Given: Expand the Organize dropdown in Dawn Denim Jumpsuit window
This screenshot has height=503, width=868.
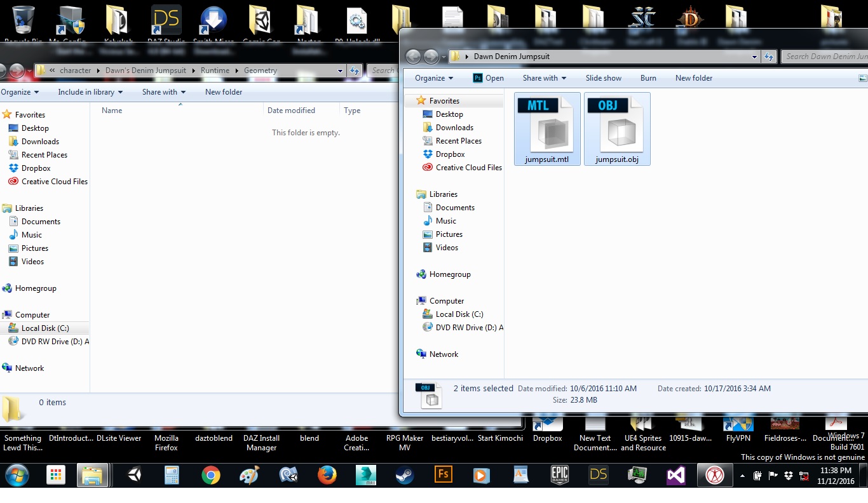Looking at the screenshot, I should click(x=434, y=78).
